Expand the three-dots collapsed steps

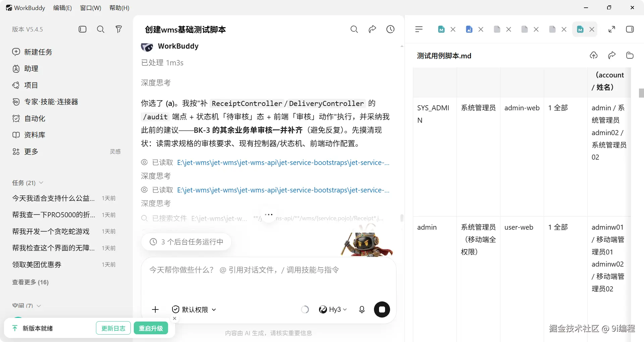[x=269, y=215]
